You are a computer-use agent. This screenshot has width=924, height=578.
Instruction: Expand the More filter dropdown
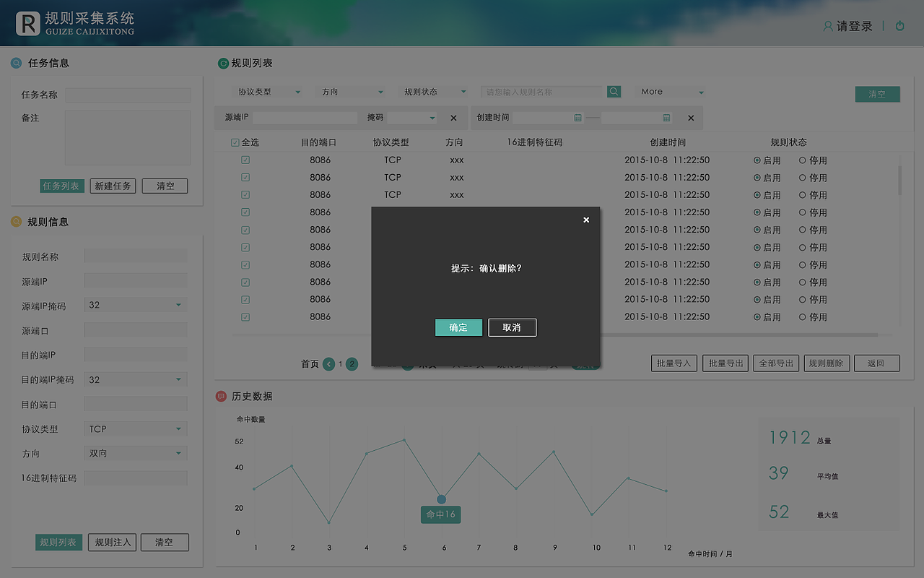[671, 92]
